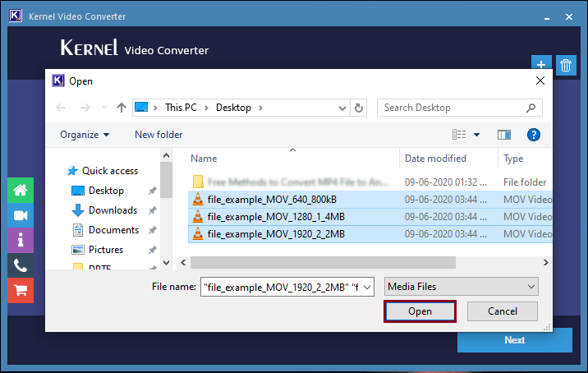Click the File folder type cell
This screenshot has height=373, width=588.
coord(525,182)
